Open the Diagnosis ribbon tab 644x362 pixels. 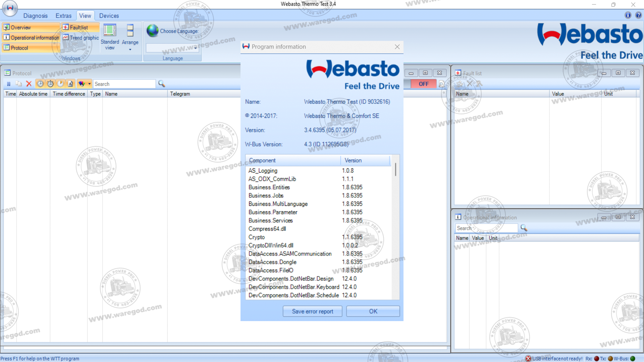tap(35, 16)
